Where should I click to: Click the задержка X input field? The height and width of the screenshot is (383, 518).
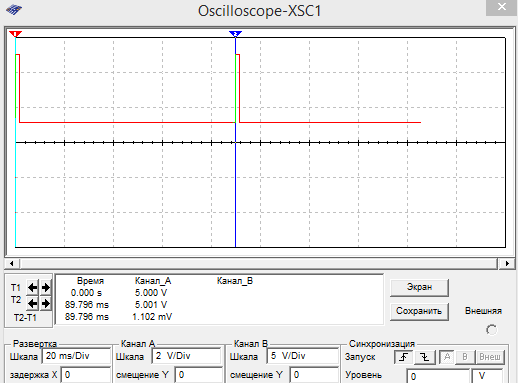click(x=86, y=375)
